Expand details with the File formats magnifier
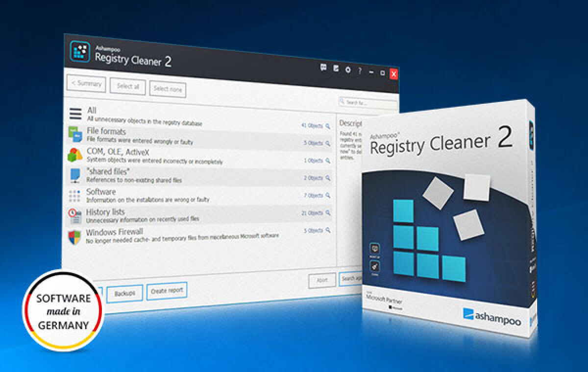The width and height of the screenshot is (588, 372). point(326,143)
